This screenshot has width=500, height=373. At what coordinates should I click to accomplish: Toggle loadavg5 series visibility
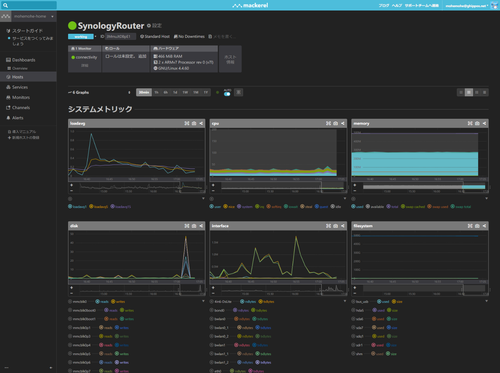[x=91, y=207]
